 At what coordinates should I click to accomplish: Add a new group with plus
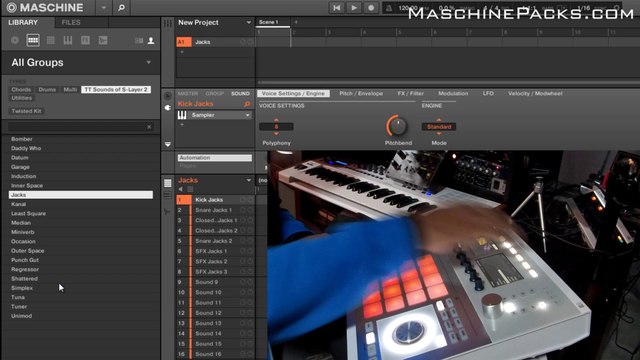[182, 52]
